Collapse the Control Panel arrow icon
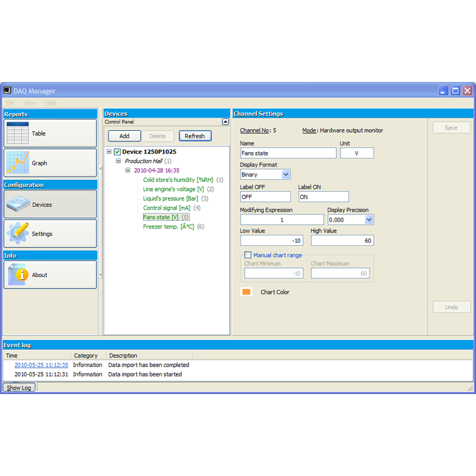This screenshot has height=476, width=476. [225, 122]
